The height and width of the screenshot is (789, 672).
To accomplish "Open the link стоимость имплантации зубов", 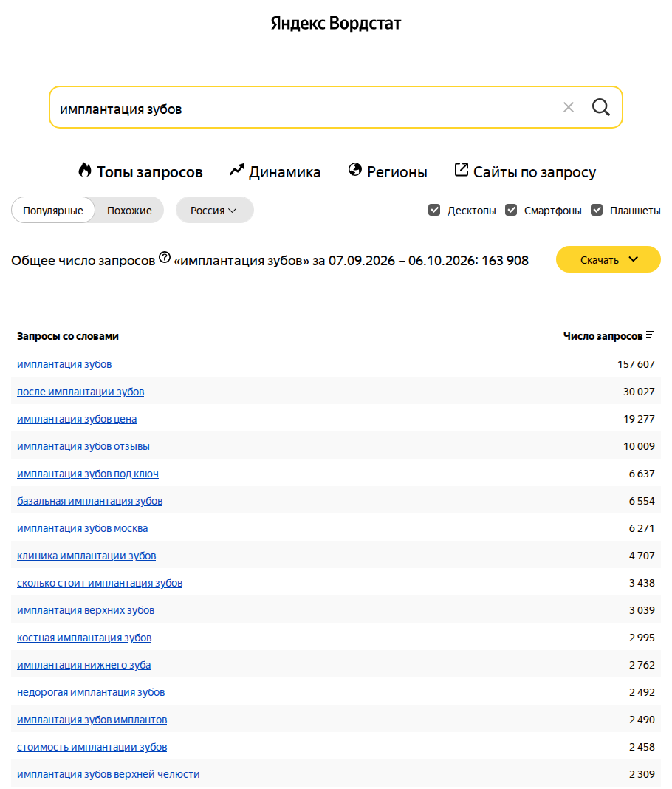I will [92, 747].
